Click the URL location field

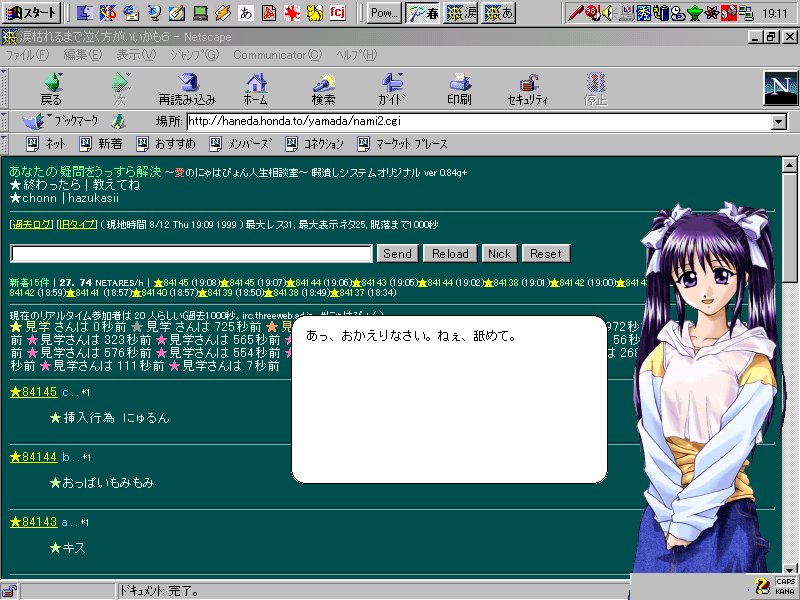pyautogui.click(x=479, y=121)
